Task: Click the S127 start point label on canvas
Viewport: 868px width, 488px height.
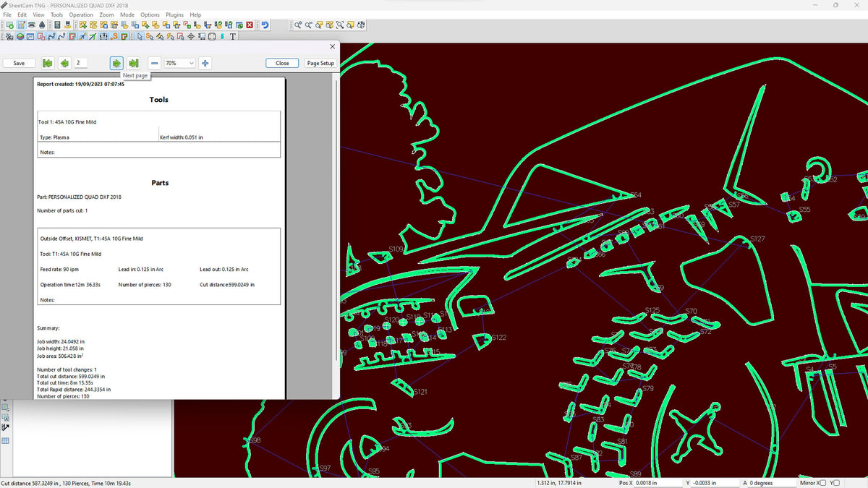Action: 757,239
